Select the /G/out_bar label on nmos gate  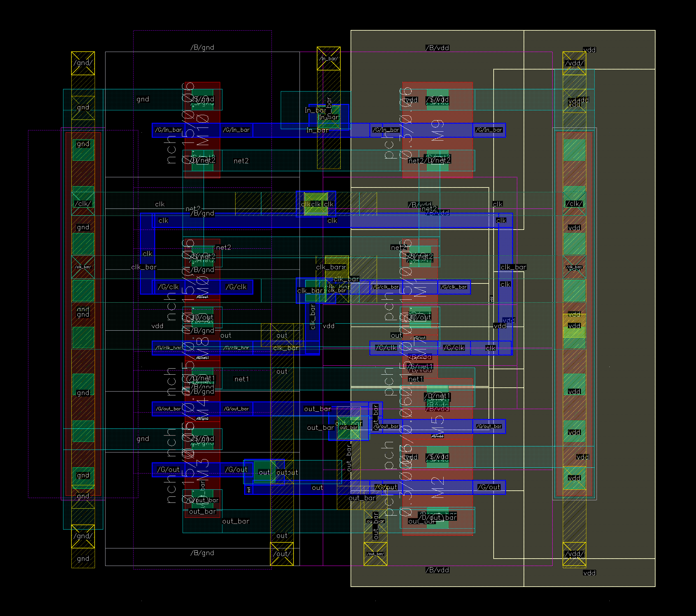click(168, 408)
